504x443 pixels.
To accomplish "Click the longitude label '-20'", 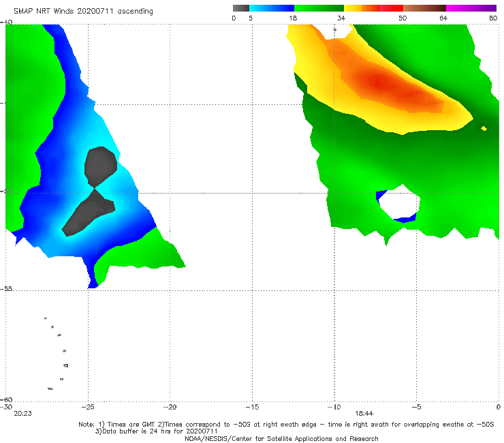I will [x=170, y=407].
